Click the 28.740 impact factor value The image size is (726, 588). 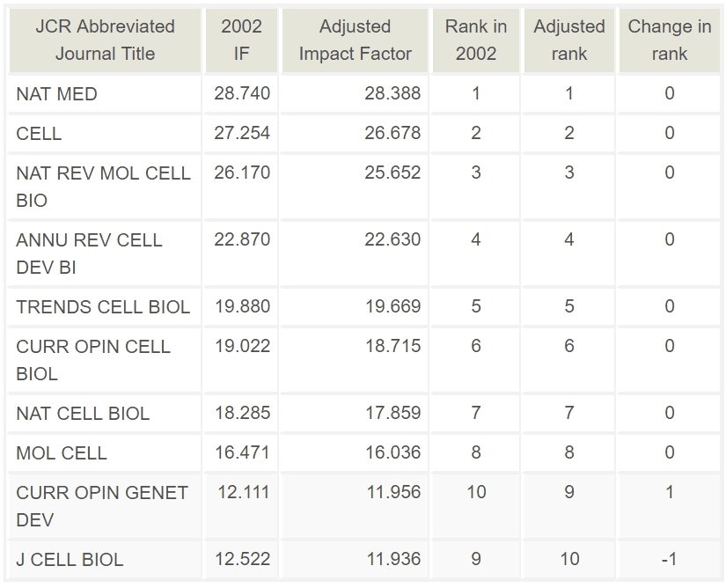click(x=241, y=94)
